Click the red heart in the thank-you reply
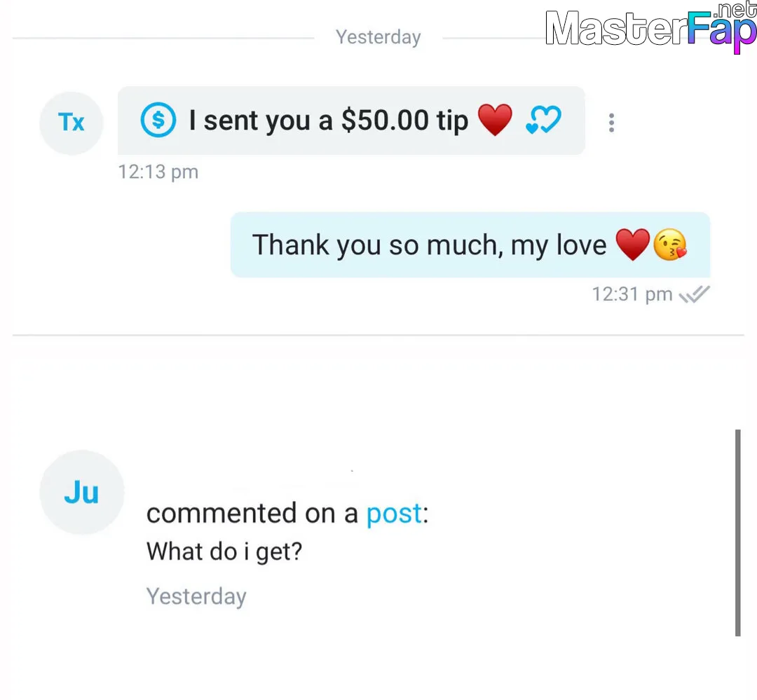Screen dimensions: 757x700 (x=632, y=245)
